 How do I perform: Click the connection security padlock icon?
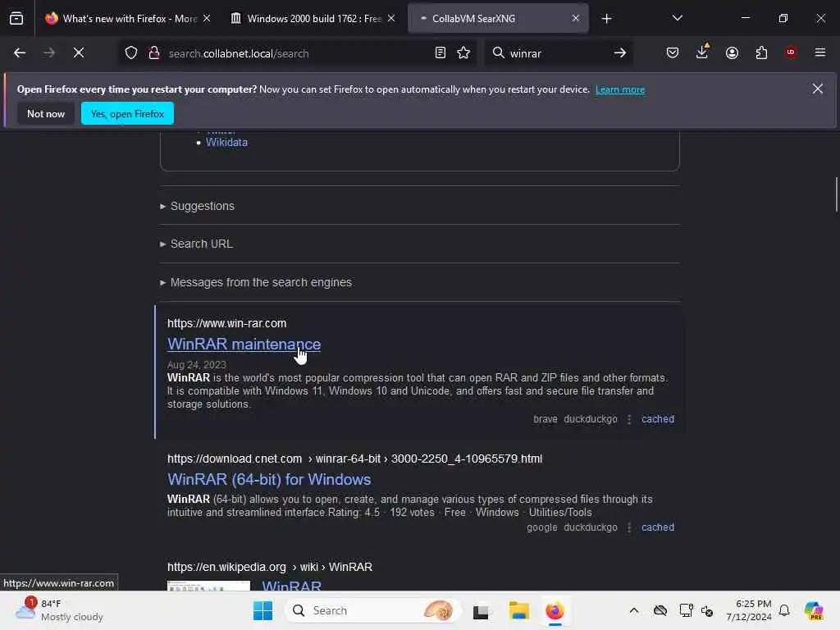pos(154,52)
